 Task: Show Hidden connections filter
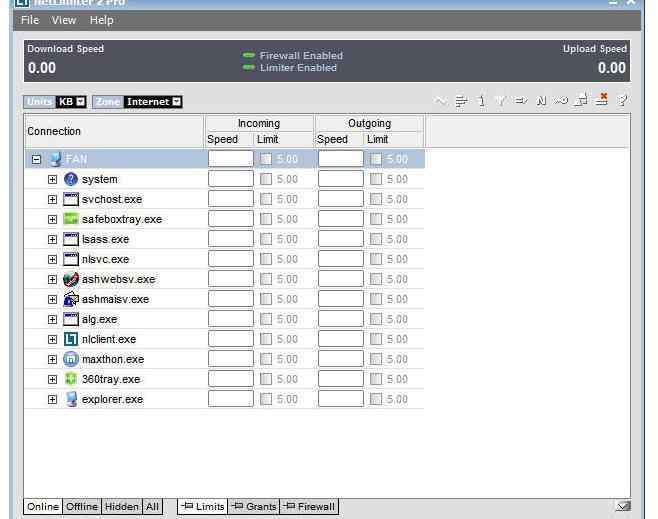122,506
